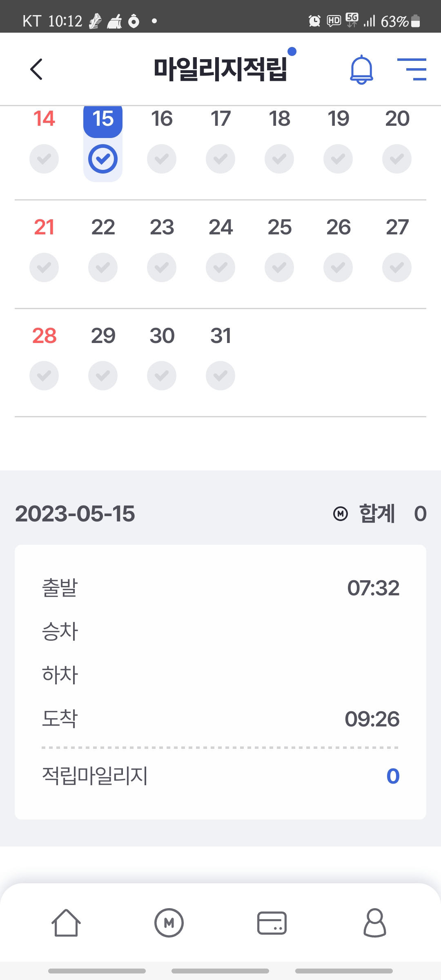Tap the 도착 time 09:26
The height and width of the screenshot is (980, 441).
pos(372,719)
